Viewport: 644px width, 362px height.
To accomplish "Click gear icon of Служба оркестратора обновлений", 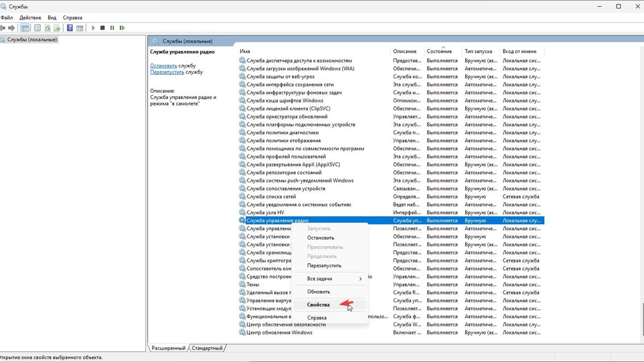I will point(242,117).
